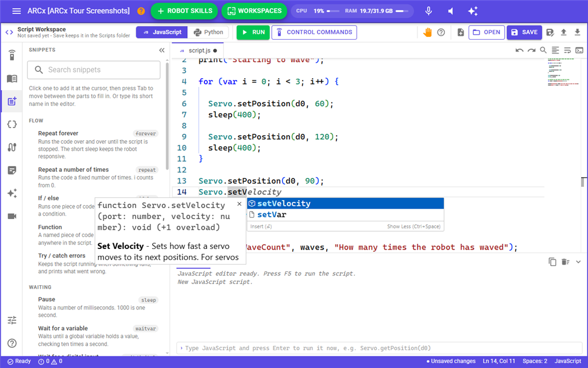Open the hamburger main menu
Image resolution: width=588 pixels, height=368 pixels.
tap(17, 11)
